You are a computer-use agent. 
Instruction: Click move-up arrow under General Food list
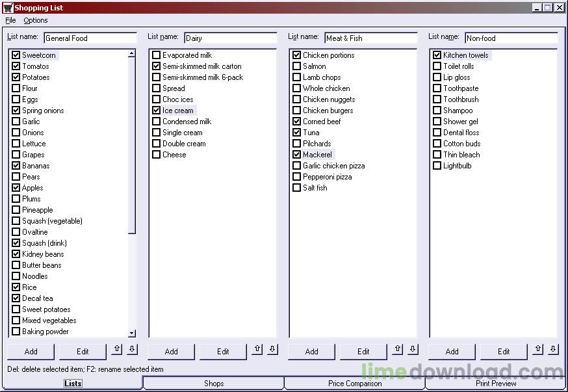click(116, 350)
